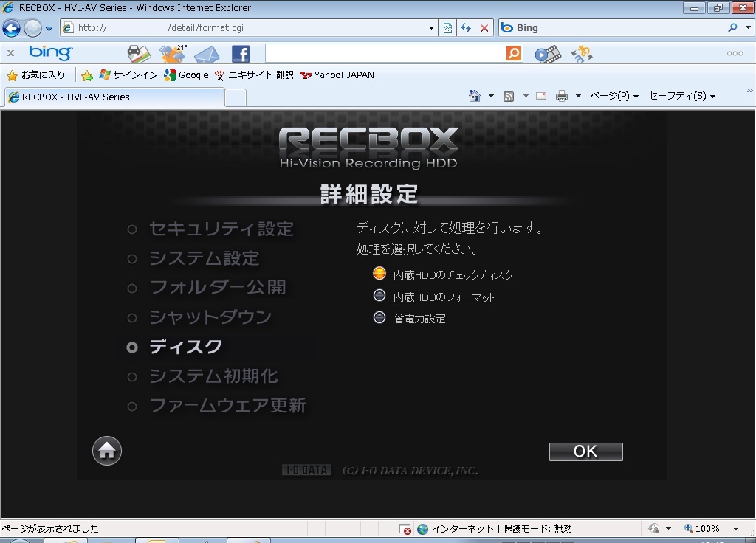756x543 pixels.
Task: Select 内蔵HDDのチェックディスク radio option
Action: pyautogui.click(x=379, y=274)
